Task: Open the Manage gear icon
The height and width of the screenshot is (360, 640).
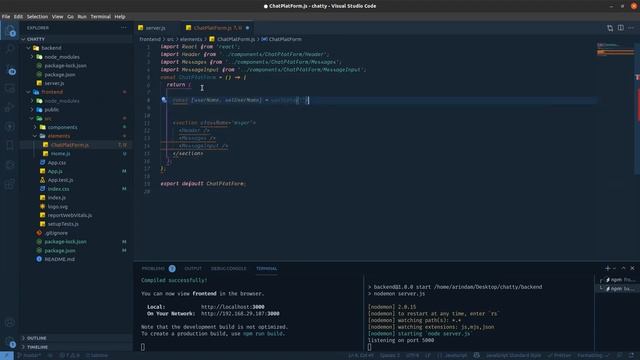Action: click(10, 342)
